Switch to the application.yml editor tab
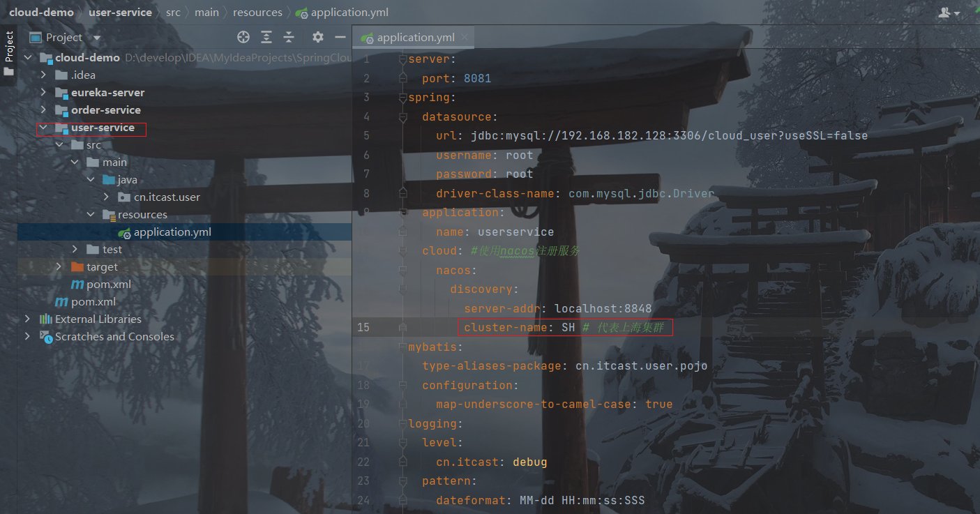Image resolution: width=980 pixels, height=514 pixels. [x=416, y=38]
